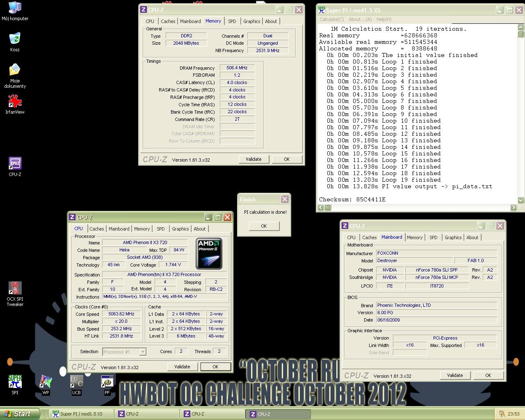Viewport: 525px width, 420px height.
Task: Activate the first CPU-Z taskbar button
Action: point(147,414)
